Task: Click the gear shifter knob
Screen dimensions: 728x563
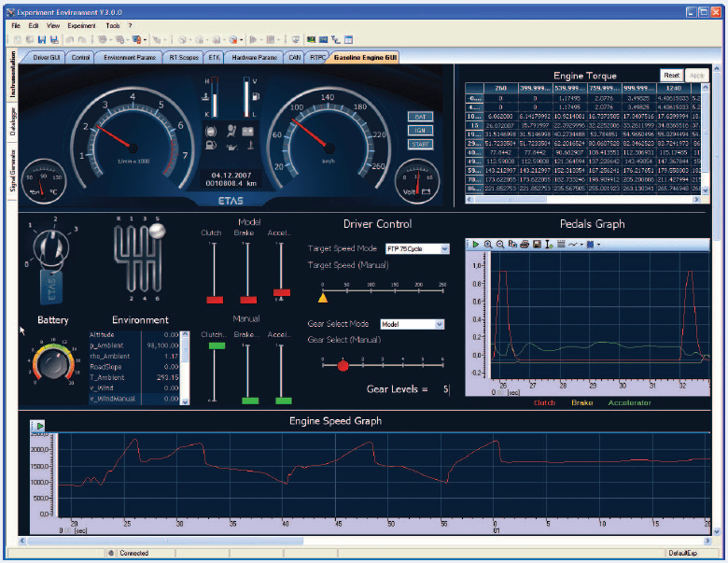Action: 157,231
